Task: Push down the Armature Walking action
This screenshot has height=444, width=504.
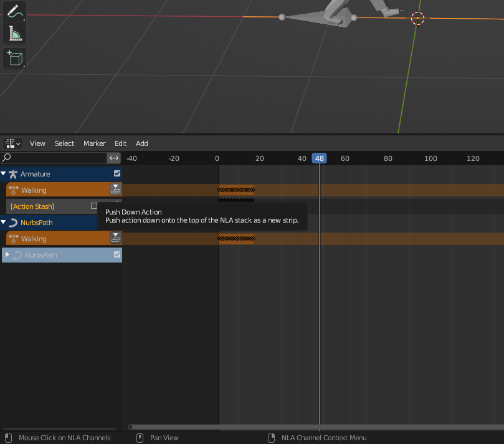Action: tap(115, 190)
